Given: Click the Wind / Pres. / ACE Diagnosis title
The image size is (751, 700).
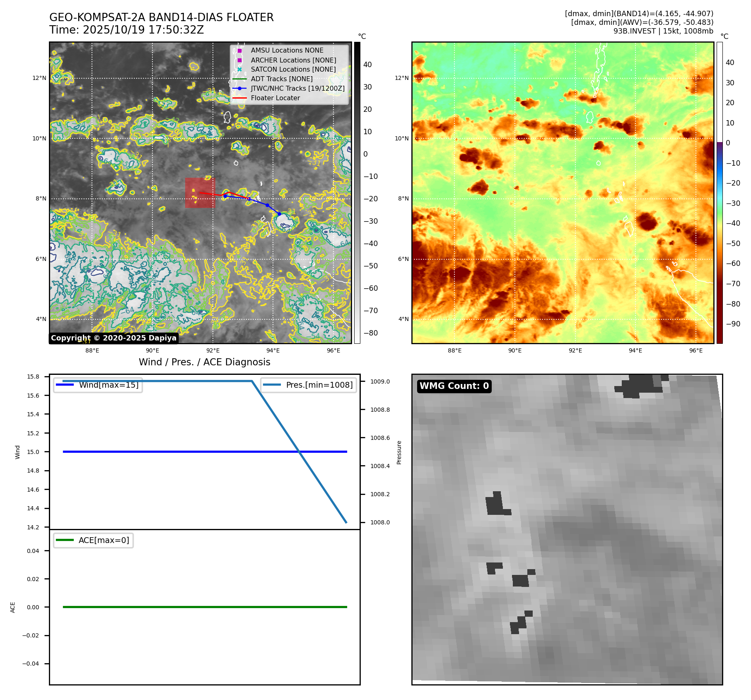Looking at the screenshot, I should pos(204,362).
